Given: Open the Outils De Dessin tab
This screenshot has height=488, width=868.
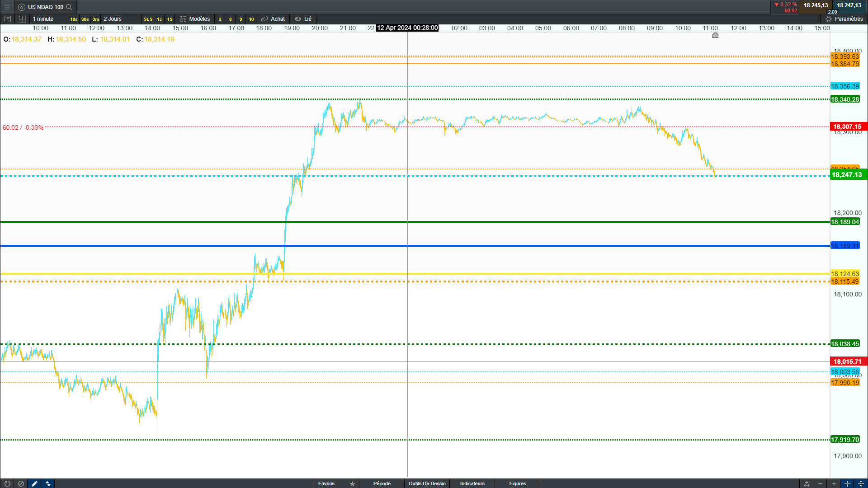Looking at the screenshot, I should coord(427,483).
